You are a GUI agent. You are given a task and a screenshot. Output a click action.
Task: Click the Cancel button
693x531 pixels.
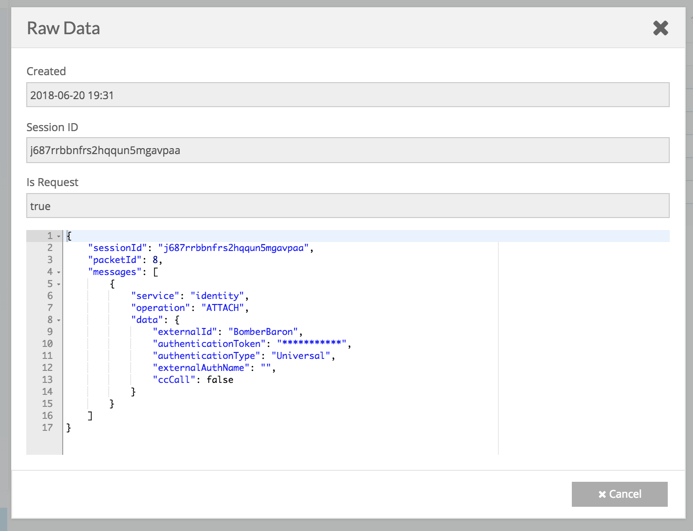click(x=620, y=494)
